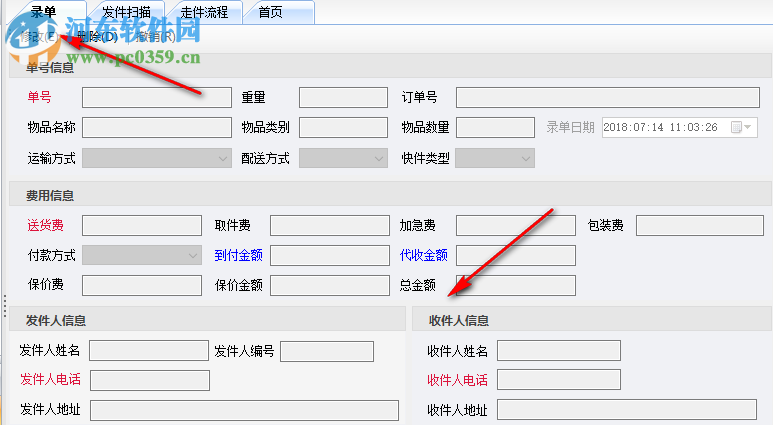Click the 保价费 input field
773x425 pixels.
142,285
